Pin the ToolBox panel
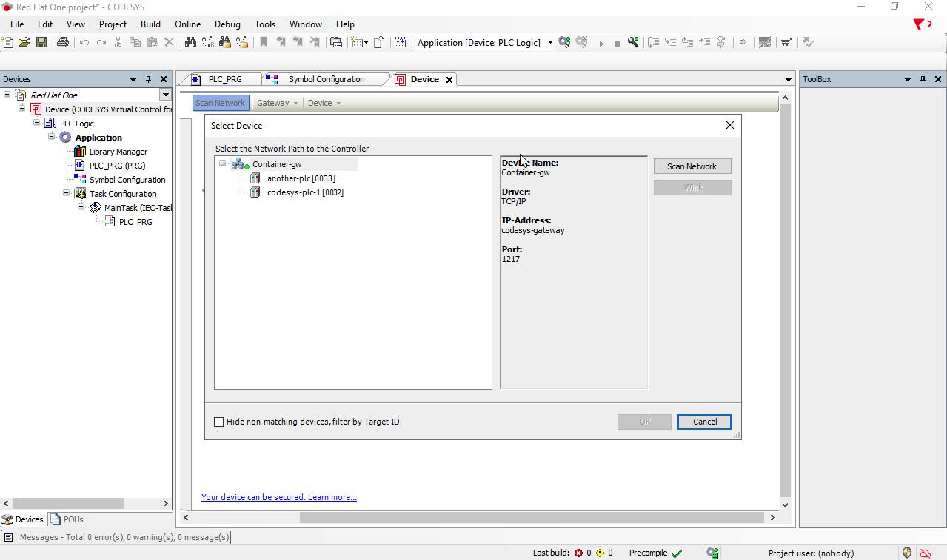The width and height of the screenshot is (947, 560). [x=923, y=79]
